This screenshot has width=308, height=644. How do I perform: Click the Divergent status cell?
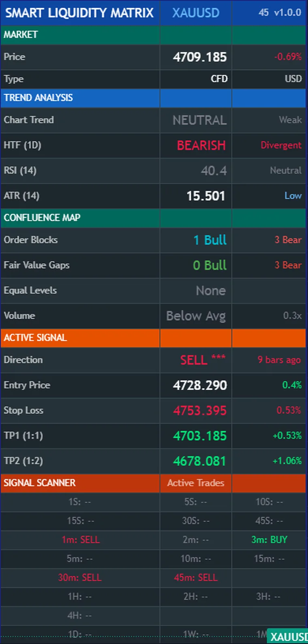[x=281, y=145]
